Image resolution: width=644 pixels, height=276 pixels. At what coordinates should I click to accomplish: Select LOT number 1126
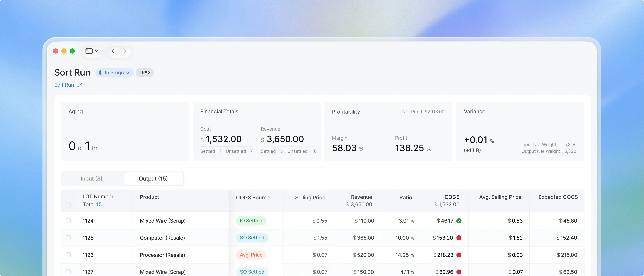pyautogui.click(x=88, y=255)
